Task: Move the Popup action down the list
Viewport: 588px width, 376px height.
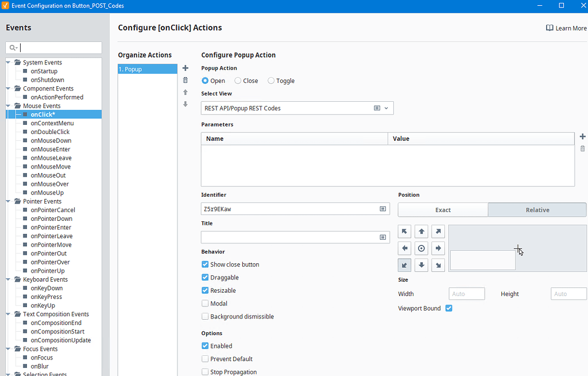Action: click(185, 104)
